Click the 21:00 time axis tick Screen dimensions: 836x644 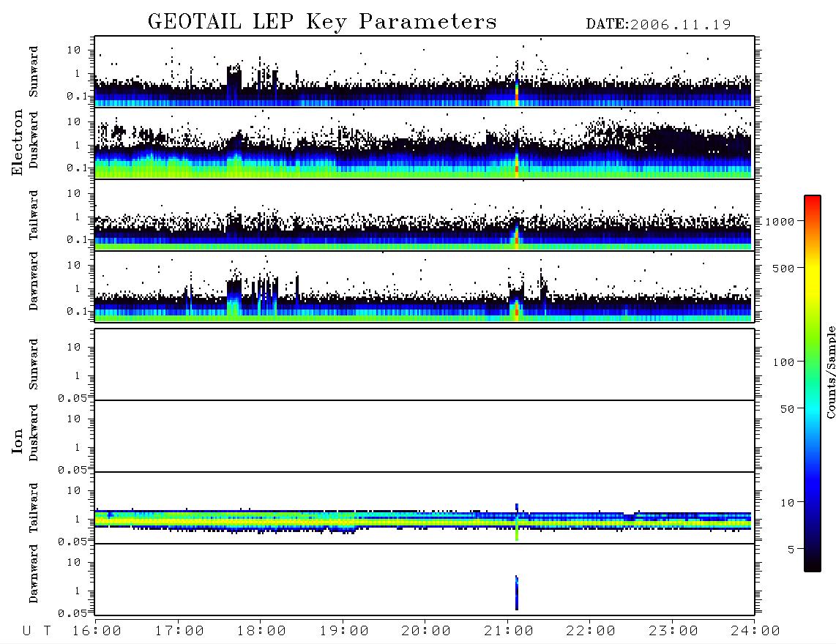click(x=509, y=632)
